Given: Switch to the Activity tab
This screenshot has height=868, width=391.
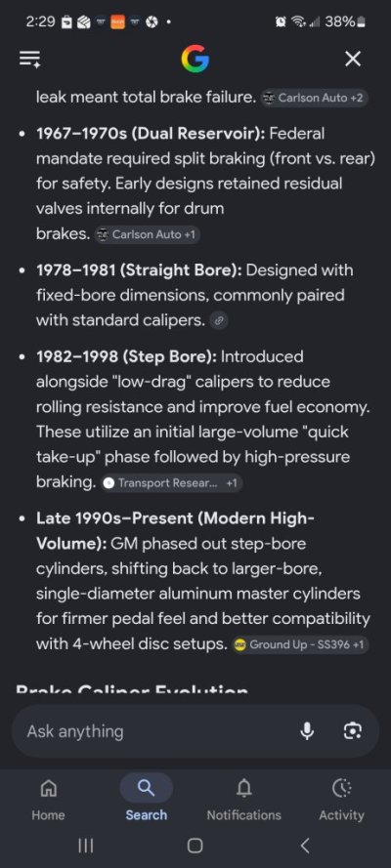Looking at the screenshot, I should pyautogui.click(x=341, y=800).
